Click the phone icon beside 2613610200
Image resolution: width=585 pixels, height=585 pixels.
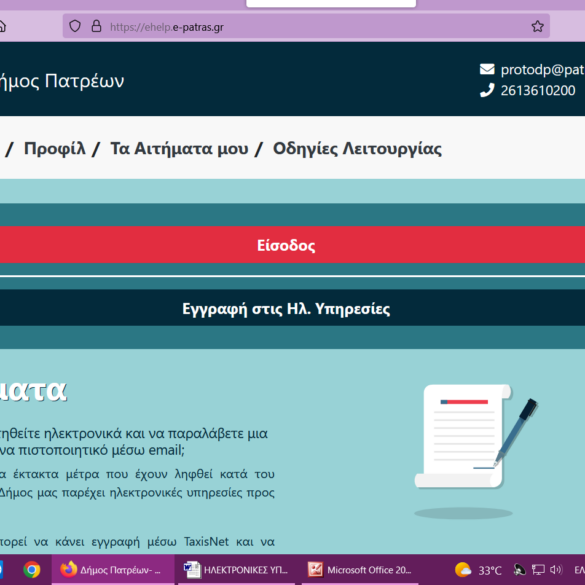[x=487, y=90]
